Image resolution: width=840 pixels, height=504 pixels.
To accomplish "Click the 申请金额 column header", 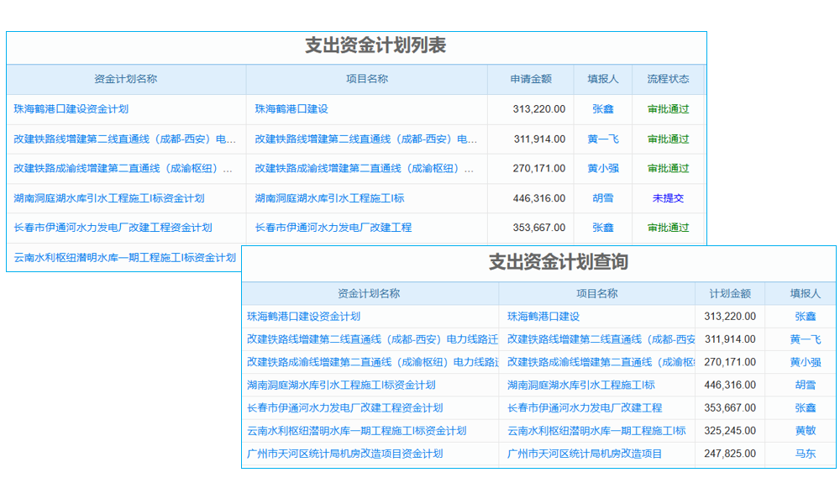I will (532, 79).
